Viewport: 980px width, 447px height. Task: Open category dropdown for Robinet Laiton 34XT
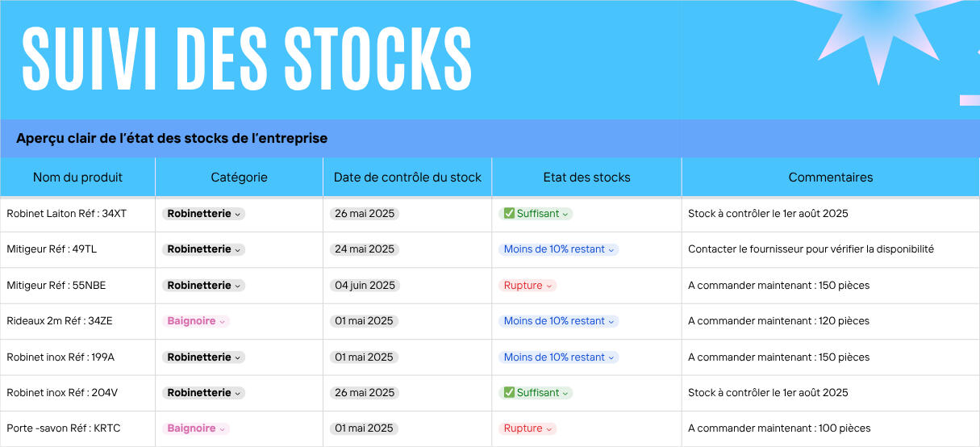click(x=203, y=214)
